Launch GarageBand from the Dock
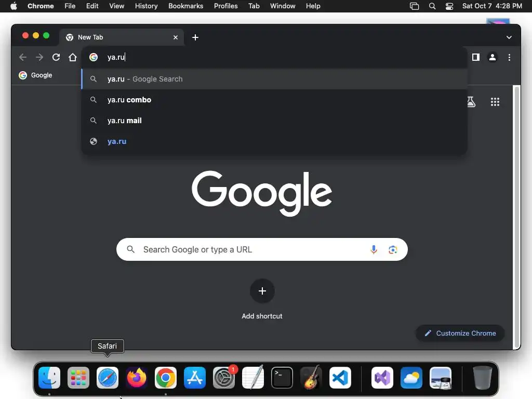532x399 pixels. pos(311,378)
